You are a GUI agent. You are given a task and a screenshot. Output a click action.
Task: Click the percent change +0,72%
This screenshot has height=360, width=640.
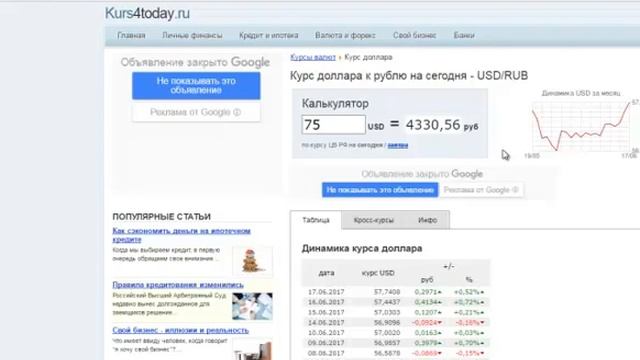[x=469, y=302]
